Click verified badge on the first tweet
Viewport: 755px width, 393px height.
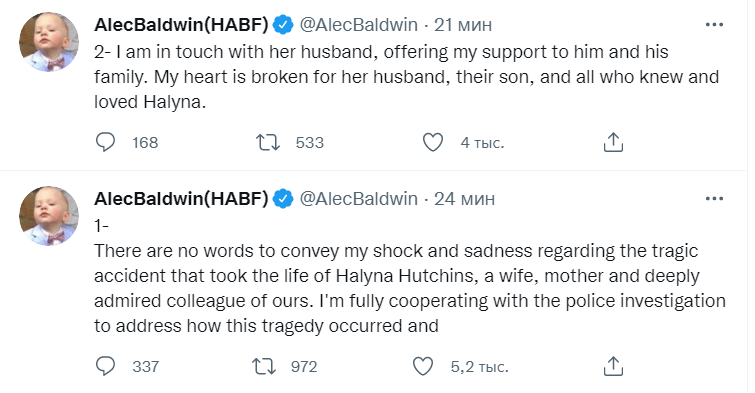coord(283,25)
